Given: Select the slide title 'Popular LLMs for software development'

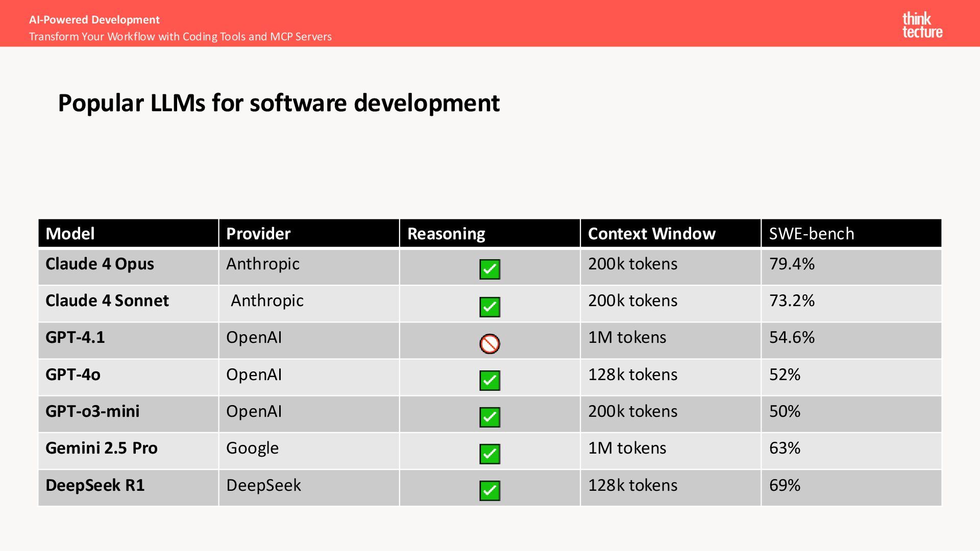Looking at the screenshot, I should pyautogui.click(x=279, y=103).
